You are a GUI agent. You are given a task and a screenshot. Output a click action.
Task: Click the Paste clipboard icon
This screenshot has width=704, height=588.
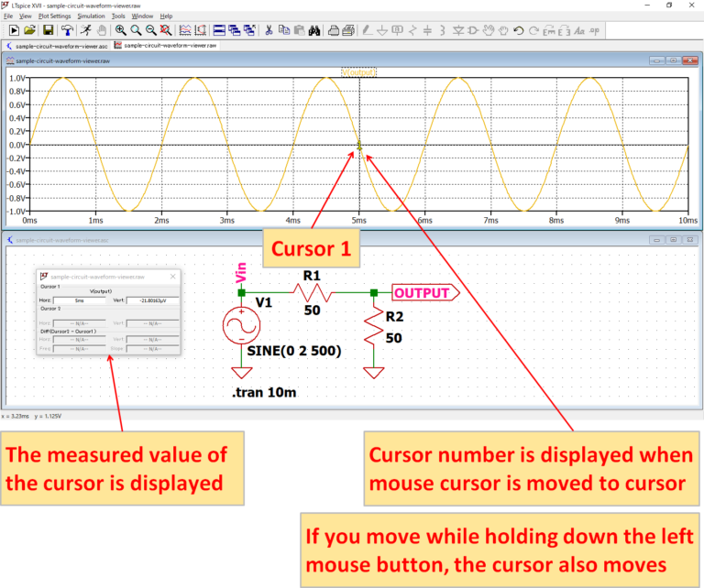pos(299,30)
